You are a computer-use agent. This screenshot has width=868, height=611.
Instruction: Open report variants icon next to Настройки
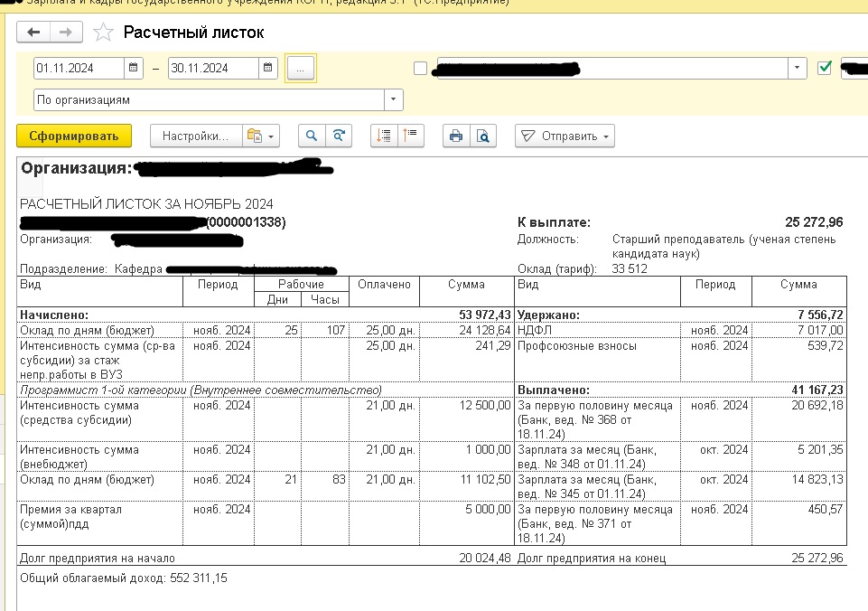pyautogui.click(x=261, y=136)
